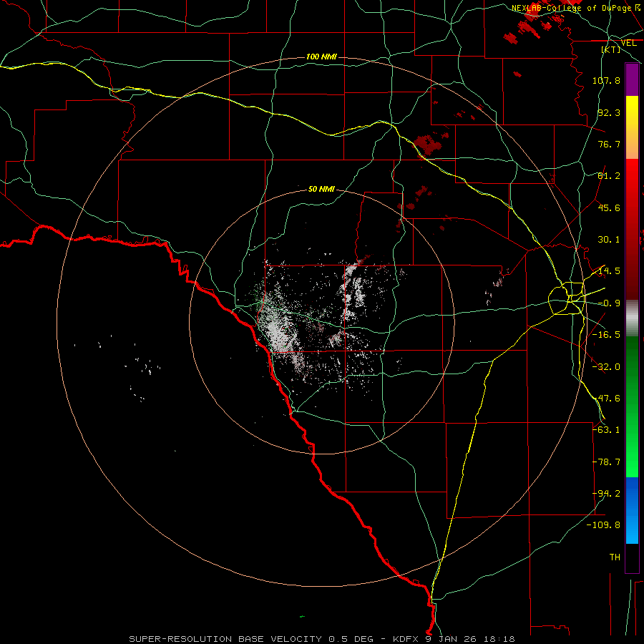This screenshot has height=644, width=644.
Task: Select the -32.0 velocity scale value
Action: click(x=606, y=367)
